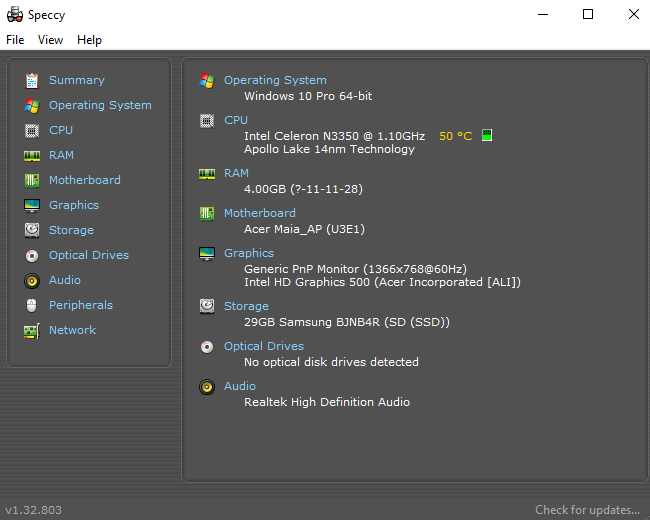Open the File menu
Viewport: 650px width, 520px height.
tap(15, 40)
